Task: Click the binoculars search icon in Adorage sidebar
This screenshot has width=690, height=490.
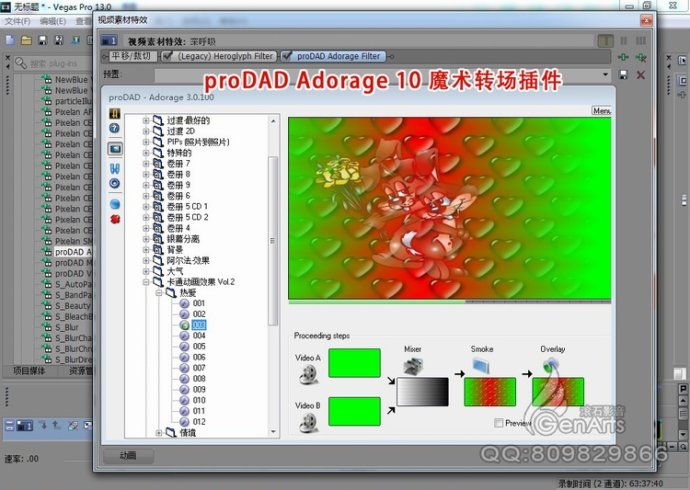Action: click(115, 168)
